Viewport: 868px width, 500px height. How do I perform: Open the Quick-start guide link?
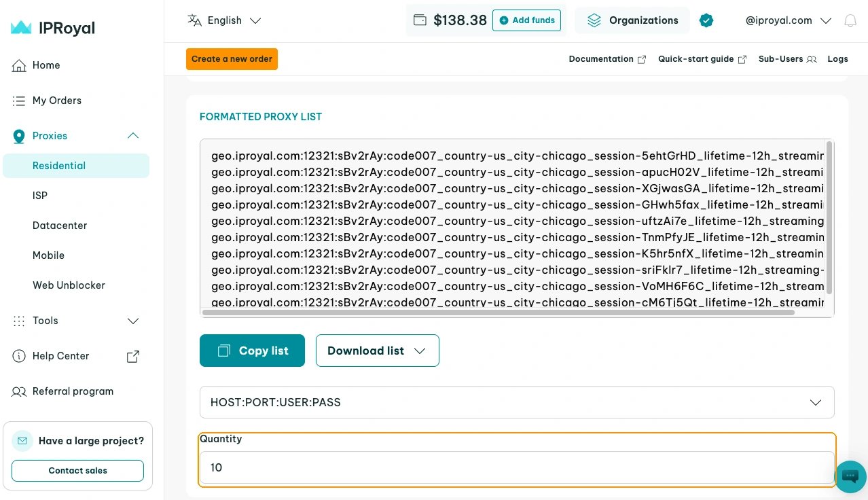[702, 59]
